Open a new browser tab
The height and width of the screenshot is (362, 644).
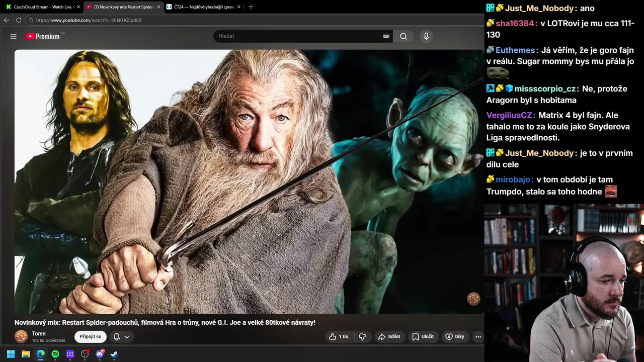[251, 7]
